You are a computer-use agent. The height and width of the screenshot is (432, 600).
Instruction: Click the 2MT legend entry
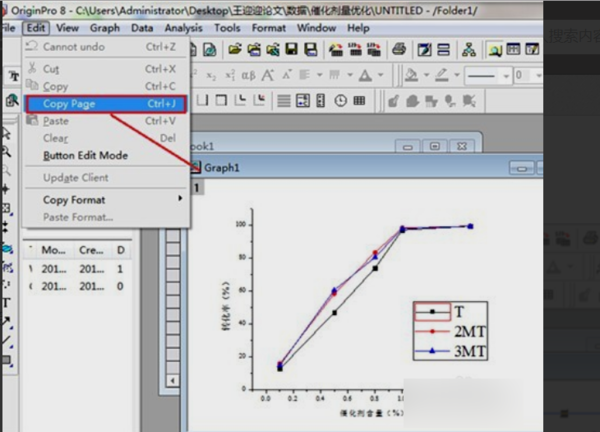click(450, 331)
